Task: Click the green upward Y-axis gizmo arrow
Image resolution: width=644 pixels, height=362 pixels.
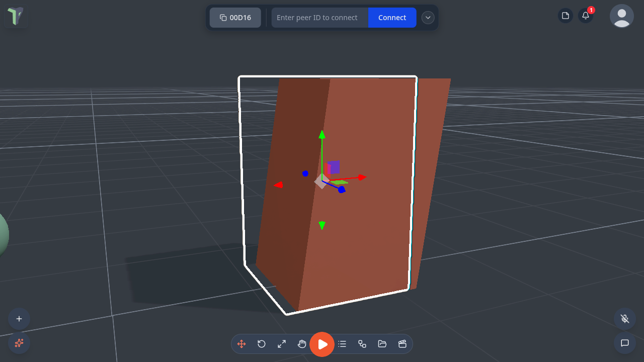Action: click(322, 134)
